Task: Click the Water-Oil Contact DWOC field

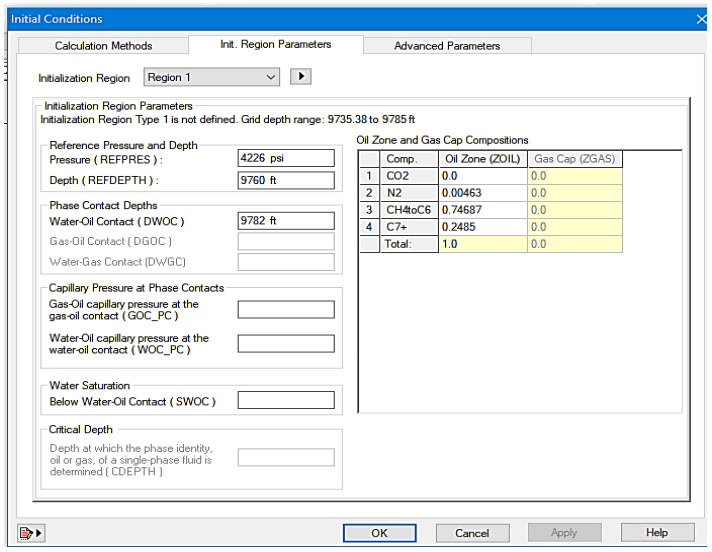Action: click(285, 220)
